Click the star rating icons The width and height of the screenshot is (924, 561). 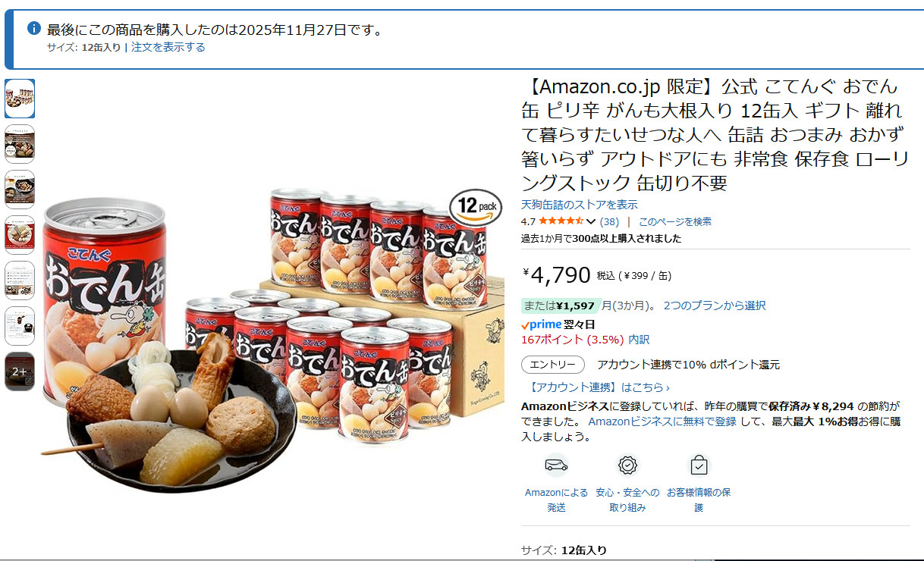tap(561, 221)
